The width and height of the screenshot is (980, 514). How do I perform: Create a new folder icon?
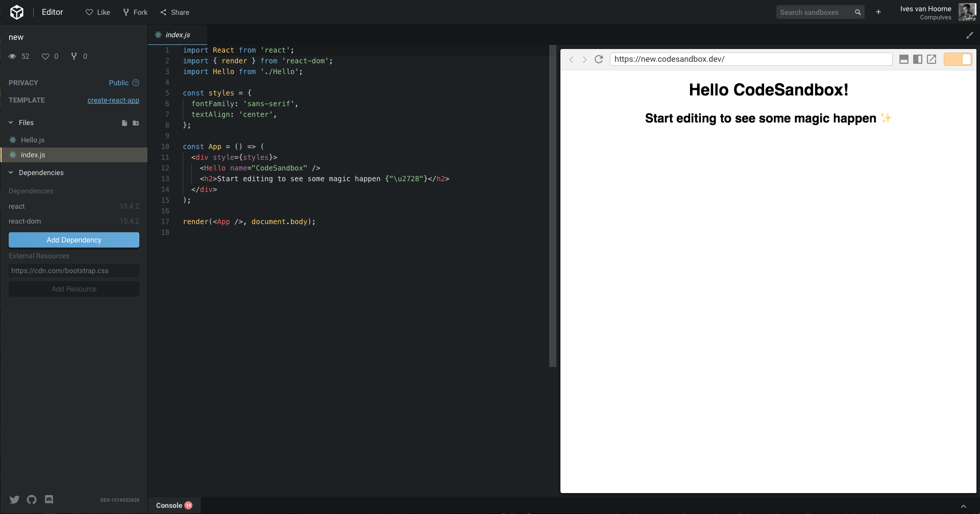(136, 123)
